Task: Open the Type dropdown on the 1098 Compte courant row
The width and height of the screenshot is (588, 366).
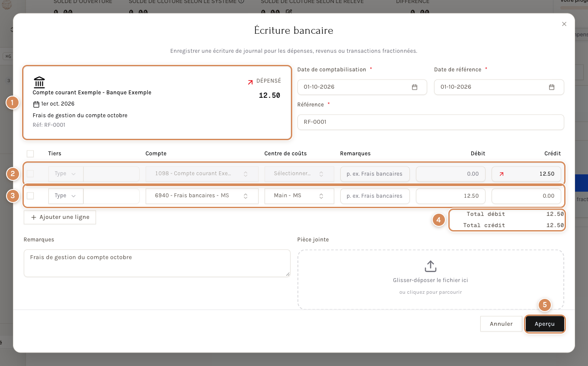Action: coord(66,173)
